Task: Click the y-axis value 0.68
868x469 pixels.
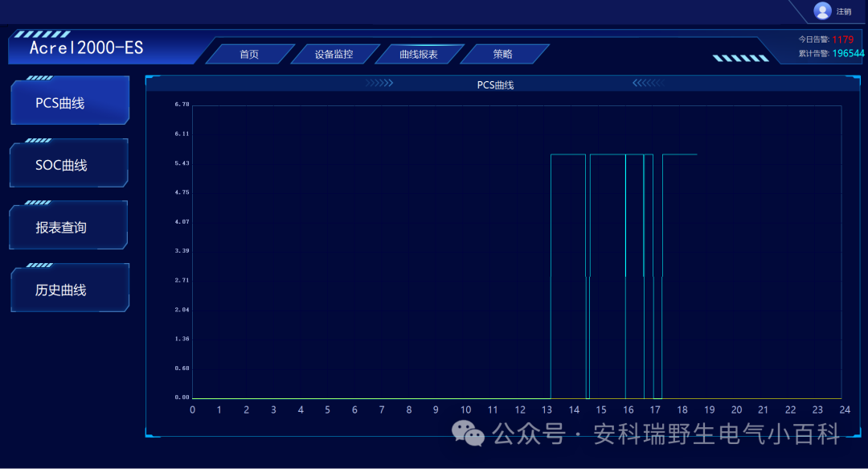Action: [182, 368]
